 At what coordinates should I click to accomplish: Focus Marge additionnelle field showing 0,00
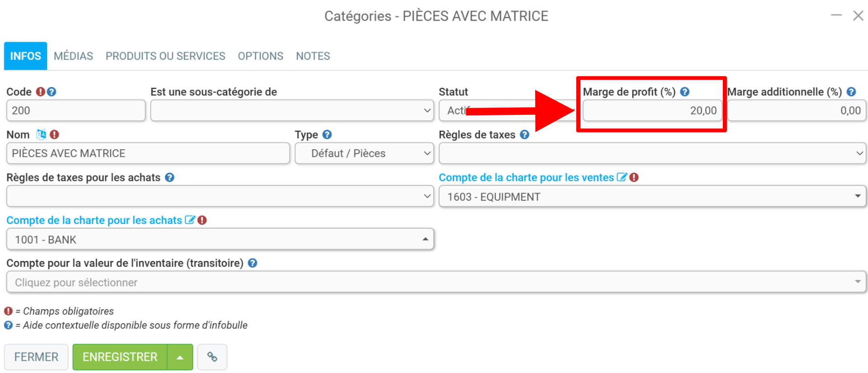point(797,110)
